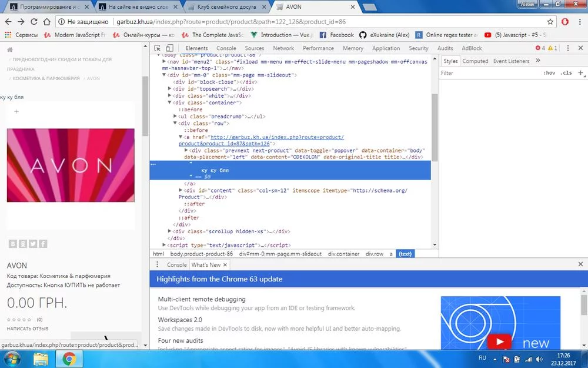Expand the div id="content" node
The height and width of the screenshot is (368, 588).
pos(181,190)
